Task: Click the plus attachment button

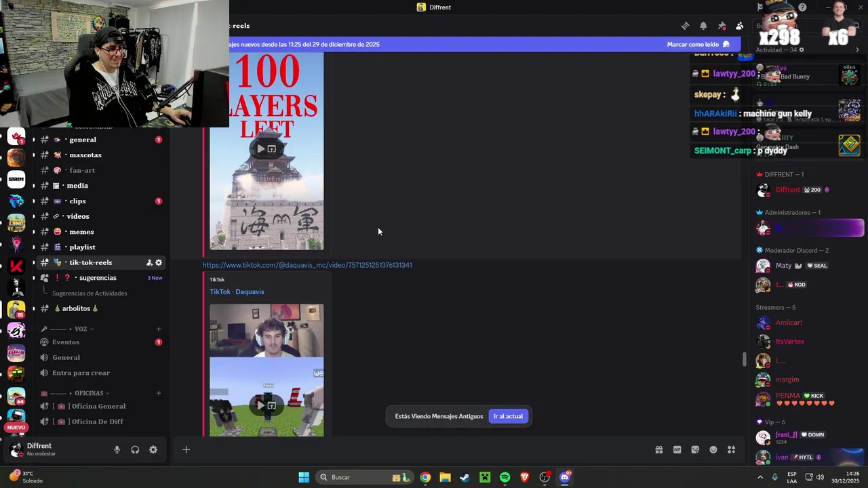Action: [x=186, y=449]
